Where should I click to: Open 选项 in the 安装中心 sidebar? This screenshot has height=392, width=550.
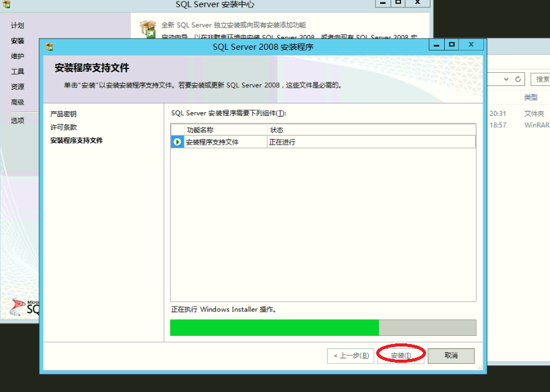pyautogui.click(x=17, y=121)
